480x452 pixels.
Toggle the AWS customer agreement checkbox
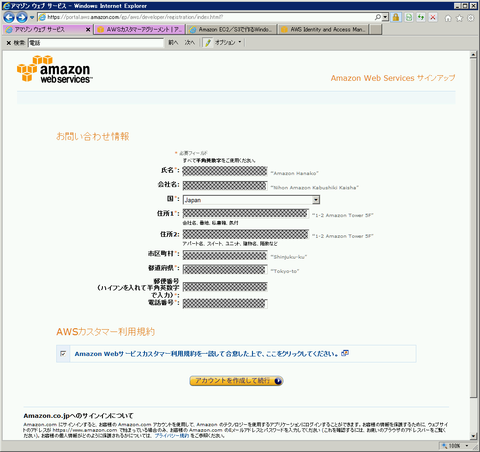click(63, 353)
